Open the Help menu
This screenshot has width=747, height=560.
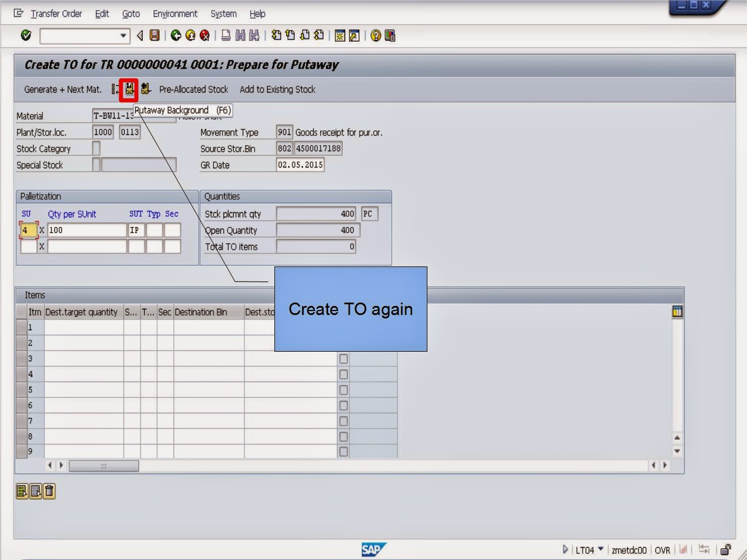[x=257, y=14]
